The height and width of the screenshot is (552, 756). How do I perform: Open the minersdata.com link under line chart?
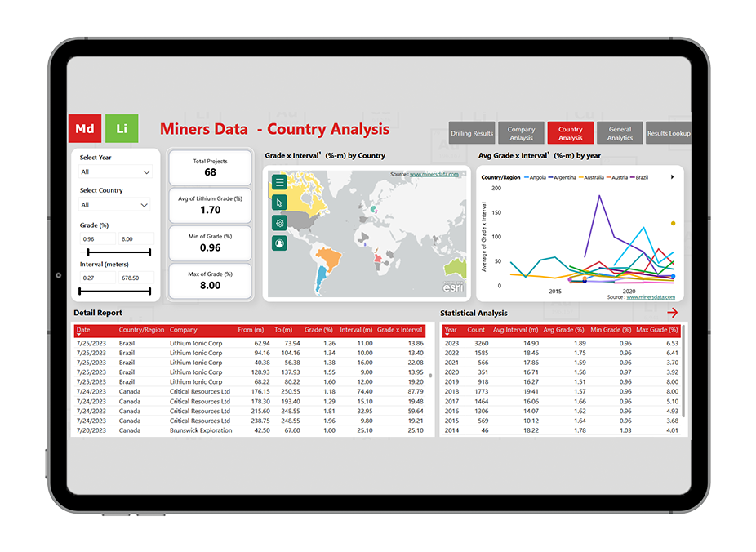click(x=651, y=297)
